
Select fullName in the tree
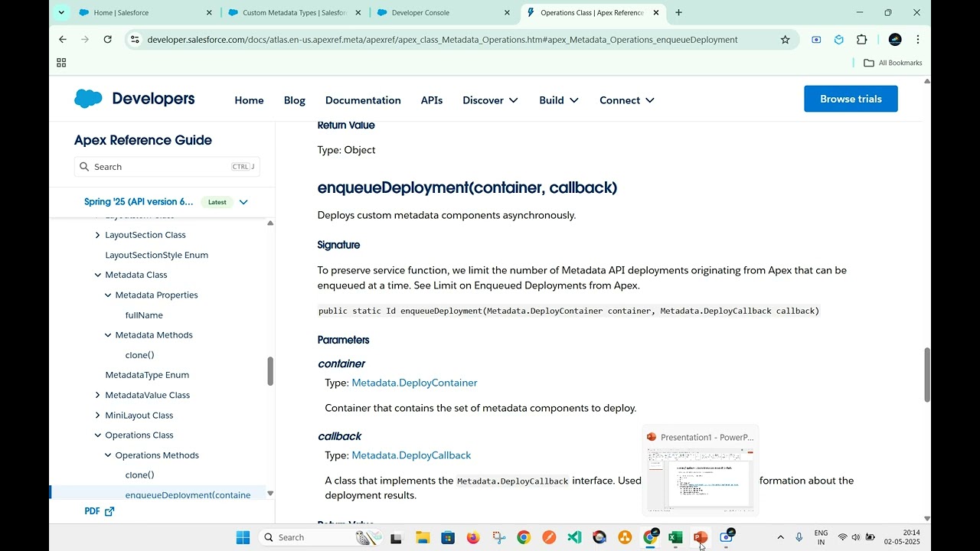(144, 315)
